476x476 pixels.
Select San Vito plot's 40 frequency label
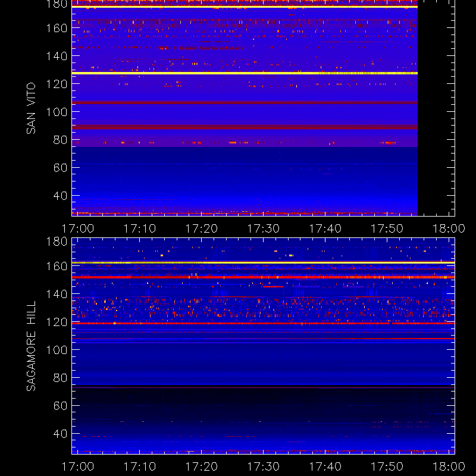pos(60,196)
